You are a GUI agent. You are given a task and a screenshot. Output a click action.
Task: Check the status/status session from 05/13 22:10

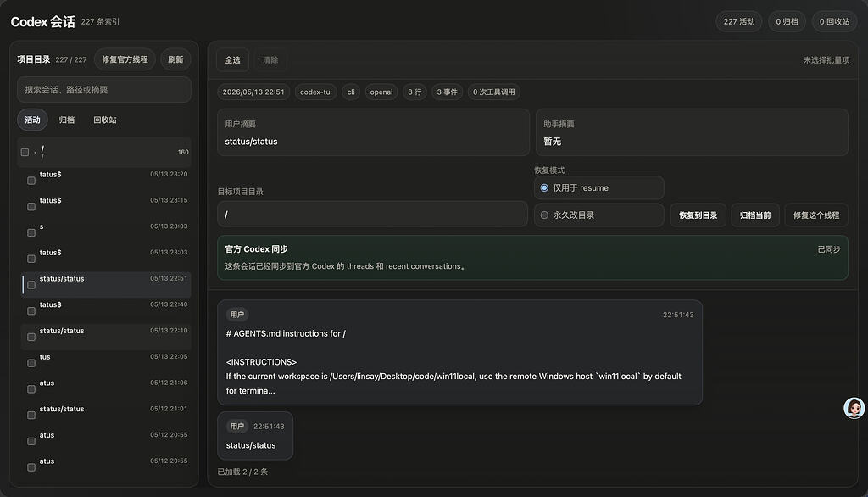pos(31,337)
